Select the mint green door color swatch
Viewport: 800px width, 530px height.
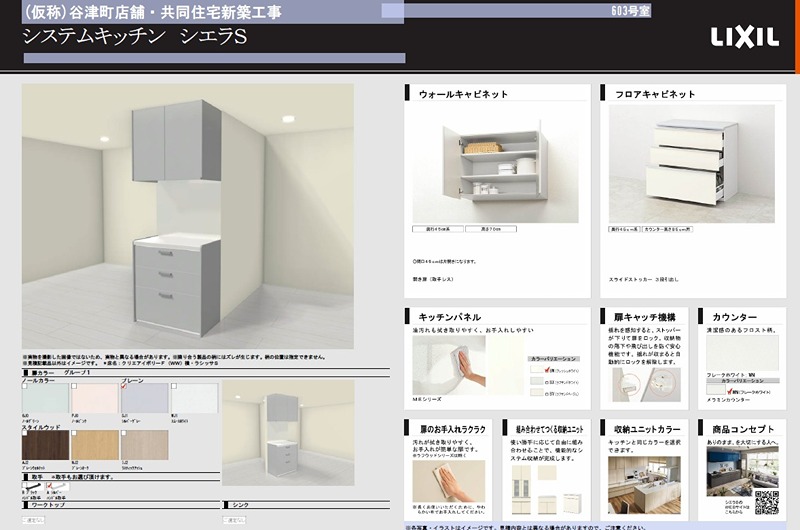pyautogui.click(x=45, y=398)
